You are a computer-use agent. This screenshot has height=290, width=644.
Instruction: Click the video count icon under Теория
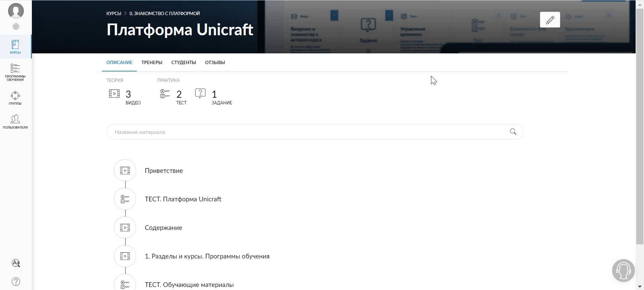click(114, 94)
